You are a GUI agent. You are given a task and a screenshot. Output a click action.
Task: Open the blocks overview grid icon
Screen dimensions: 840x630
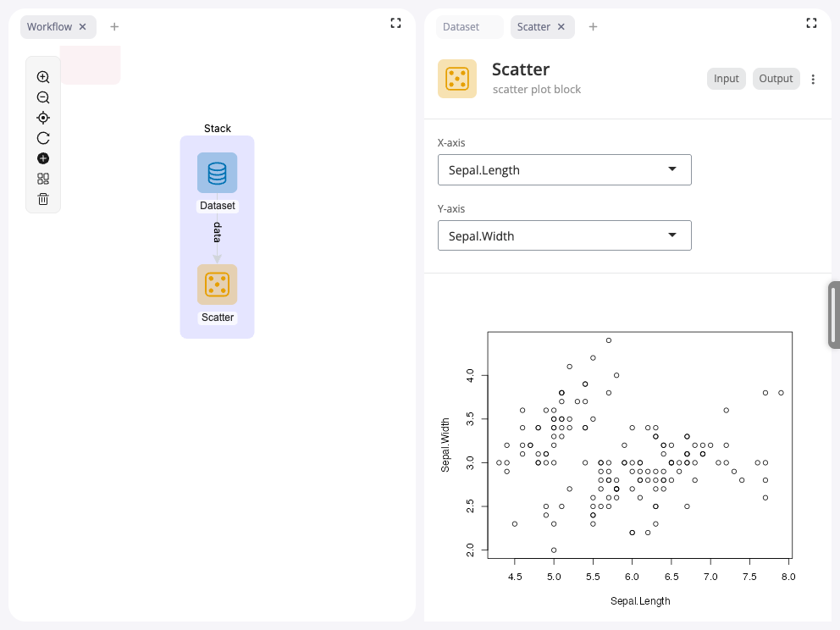[42, 179]
